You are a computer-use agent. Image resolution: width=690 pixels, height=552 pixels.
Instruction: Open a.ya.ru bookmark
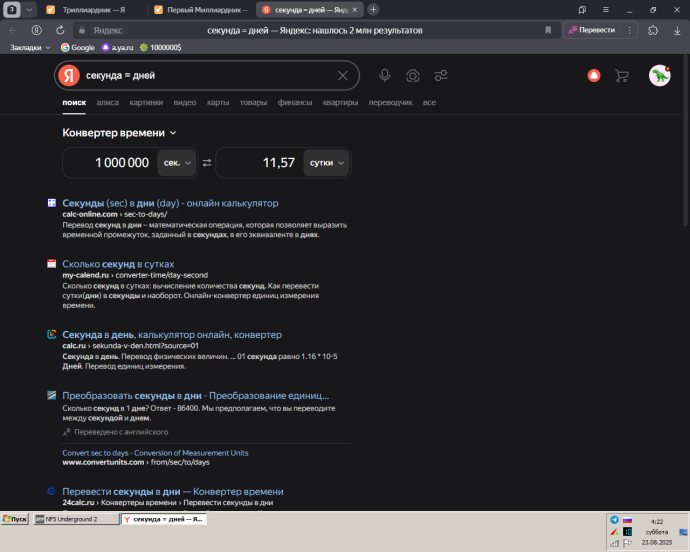(117, 48)
